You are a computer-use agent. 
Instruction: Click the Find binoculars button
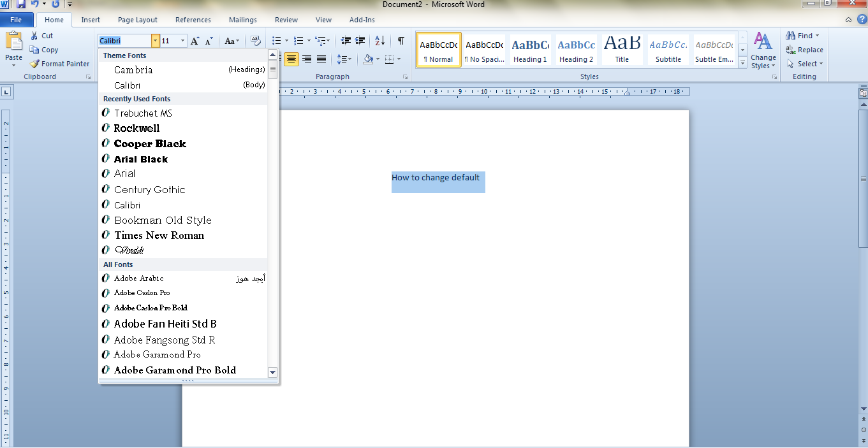(802, 36)
